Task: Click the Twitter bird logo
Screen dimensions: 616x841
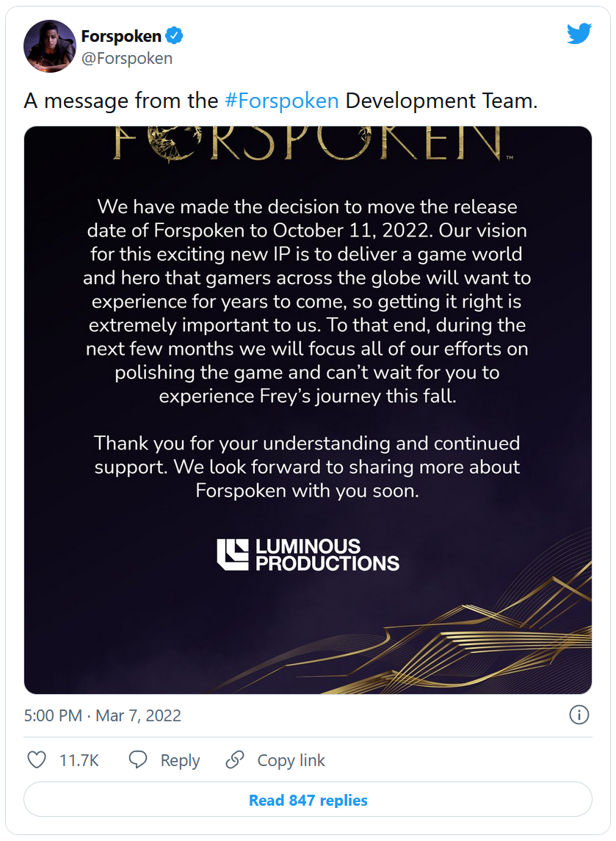Action: 579,33
